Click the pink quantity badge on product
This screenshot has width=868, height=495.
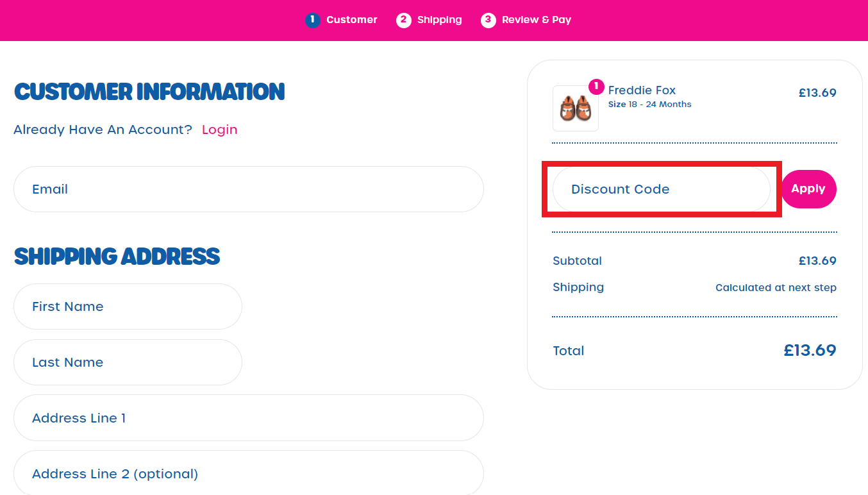(x=596, y=86)
